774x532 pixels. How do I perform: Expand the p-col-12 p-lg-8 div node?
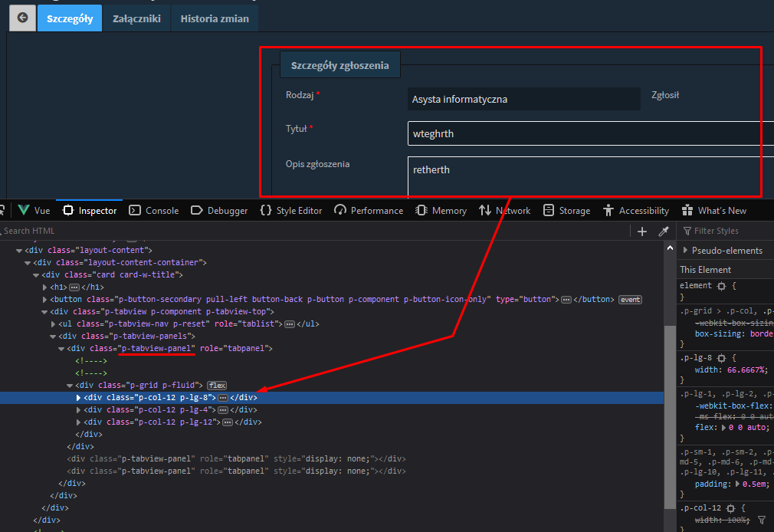[x=78, y=398]
